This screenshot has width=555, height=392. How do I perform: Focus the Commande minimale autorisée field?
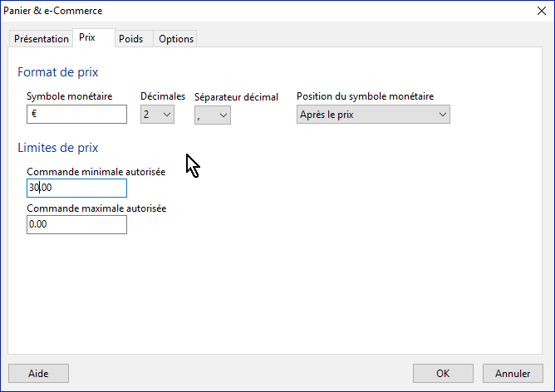pyautogui.click(x=76, y=189)
